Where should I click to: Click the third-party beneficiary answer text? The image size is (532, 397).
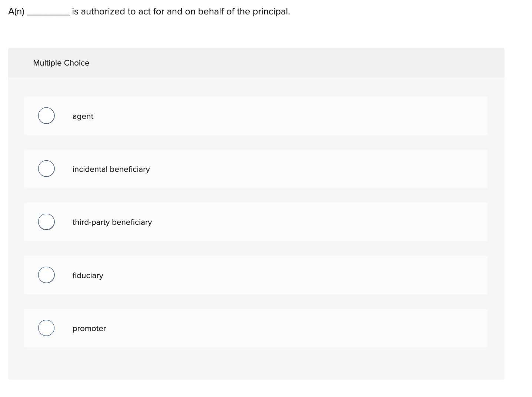coord(112,222)
